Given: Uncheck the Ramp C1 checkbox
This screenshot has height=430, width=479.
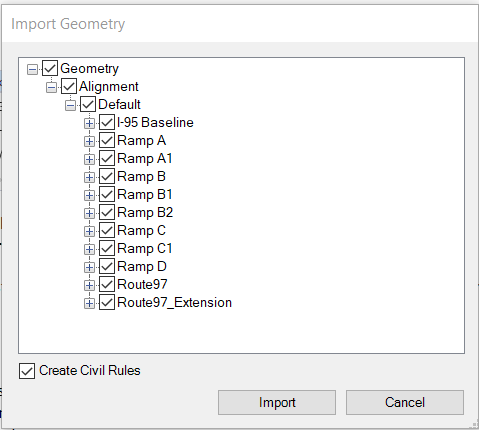Looking at the screenshot, I should coord(107,248).
